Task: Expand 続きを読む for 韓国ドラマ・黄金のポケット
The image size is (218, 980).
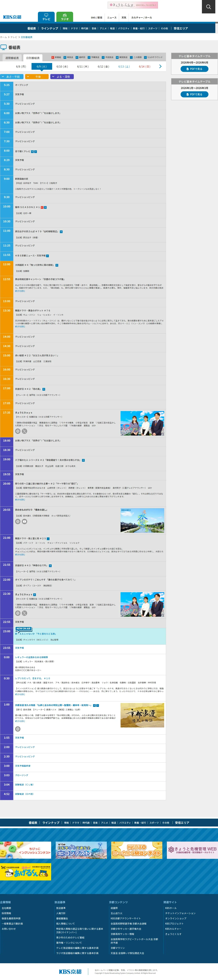Action: pyautogui.click(x=20, y=326)
